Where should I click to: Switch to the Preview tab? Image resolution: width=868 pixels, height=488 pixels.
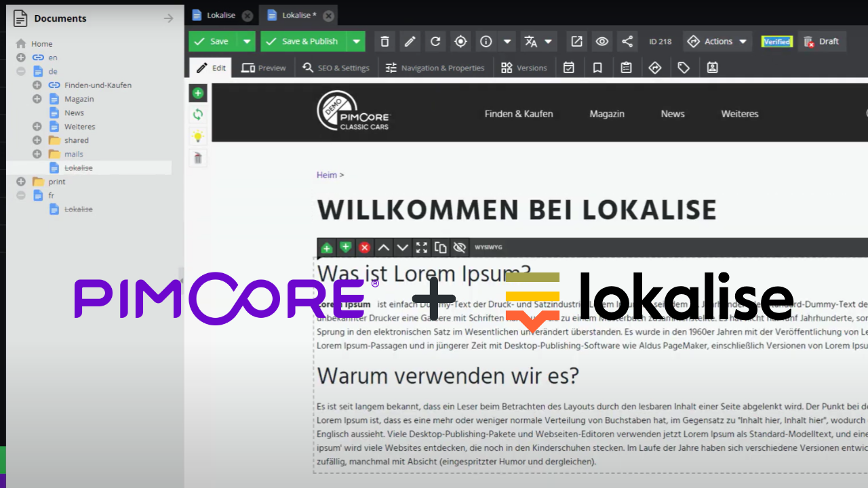coord(264,68)
